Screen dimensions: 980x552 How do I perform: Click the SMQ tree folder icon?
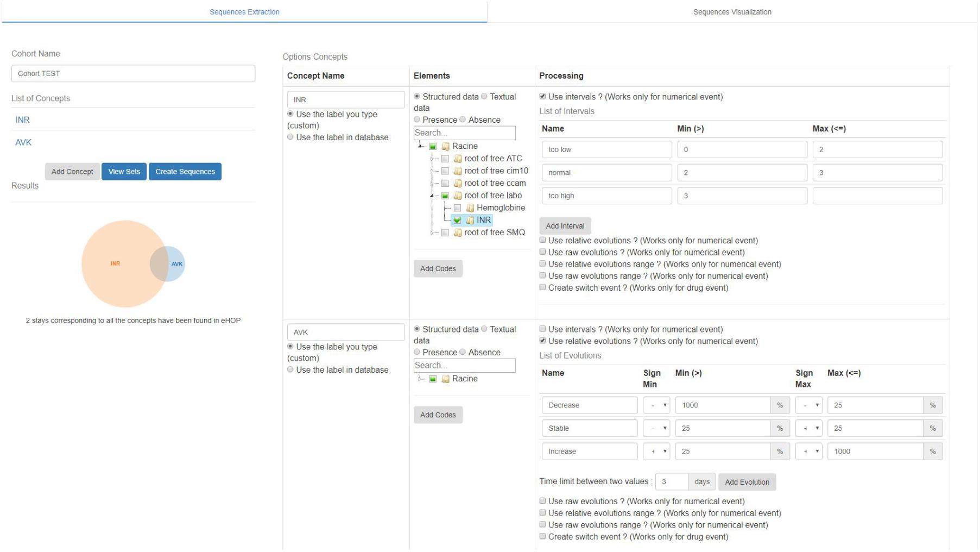[458, 233]
